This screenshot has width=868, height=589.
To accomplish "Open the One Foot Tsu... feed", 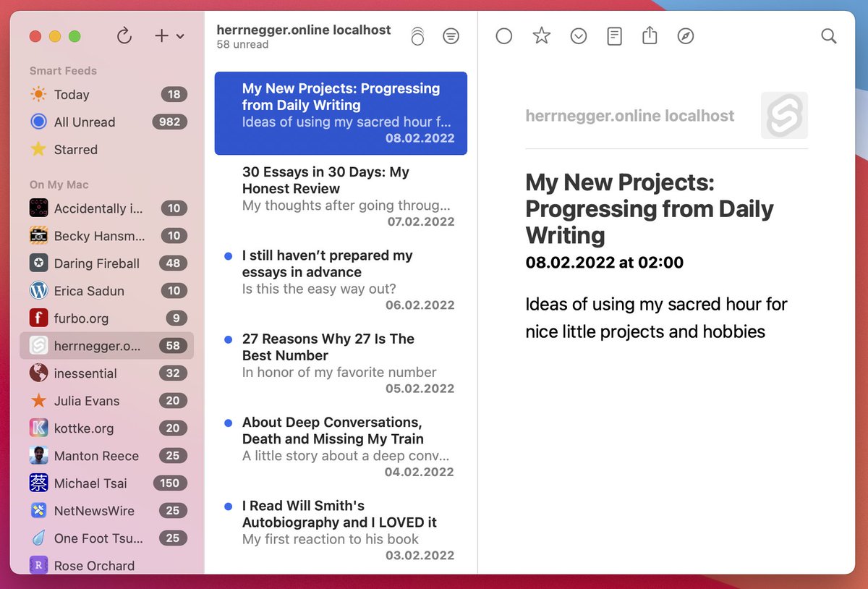I will 107,538.
